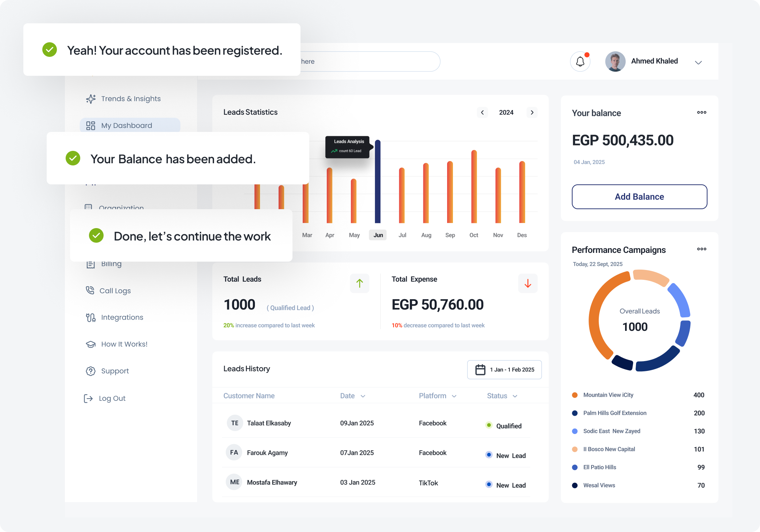This screenshot has height=532, width=760.
Task: Expand the Ahmed Khaled profile dropdown
Action: [698, 62]
